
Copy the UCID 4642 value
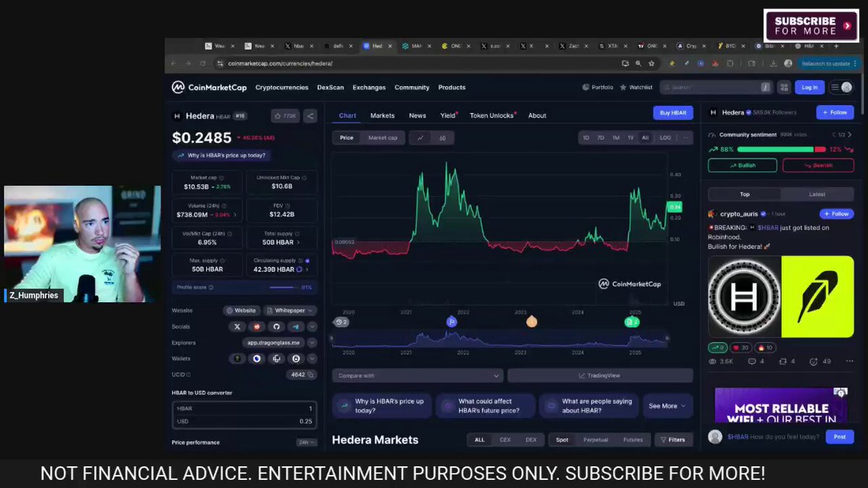[x=311, y=374]
